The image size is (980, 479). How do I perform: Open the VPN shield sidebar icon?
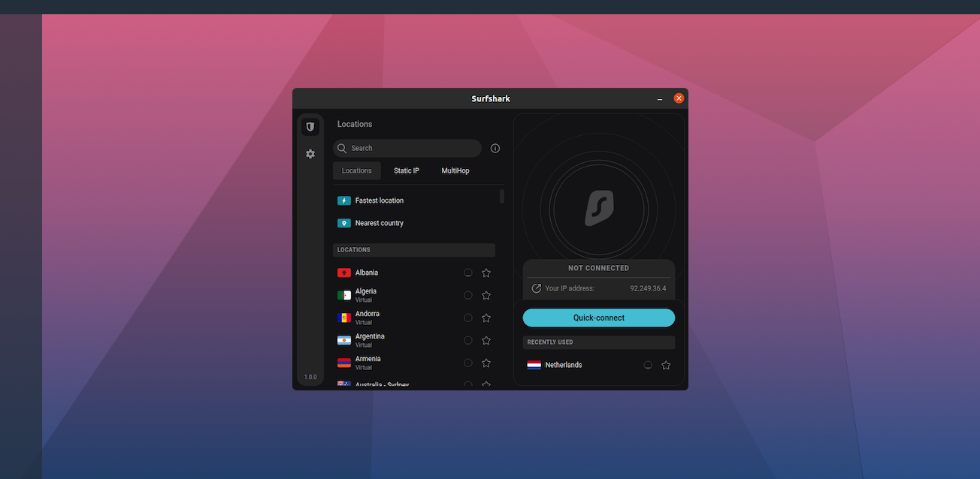point(310,127)
